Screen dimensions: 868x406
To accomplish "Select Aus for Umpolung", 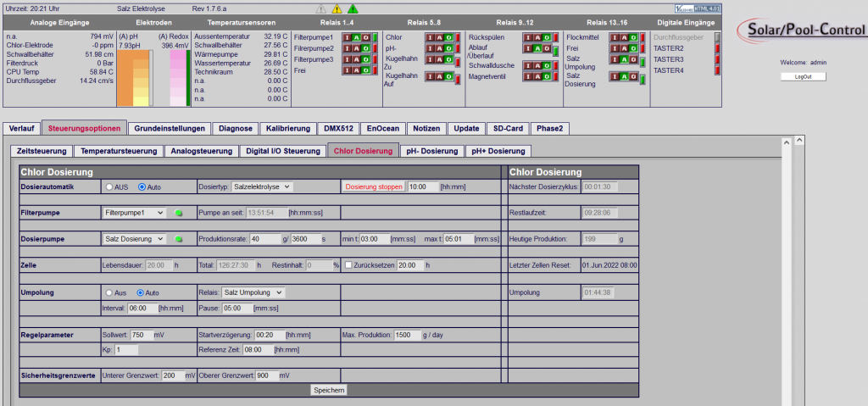I will click(x=109, y=292).
